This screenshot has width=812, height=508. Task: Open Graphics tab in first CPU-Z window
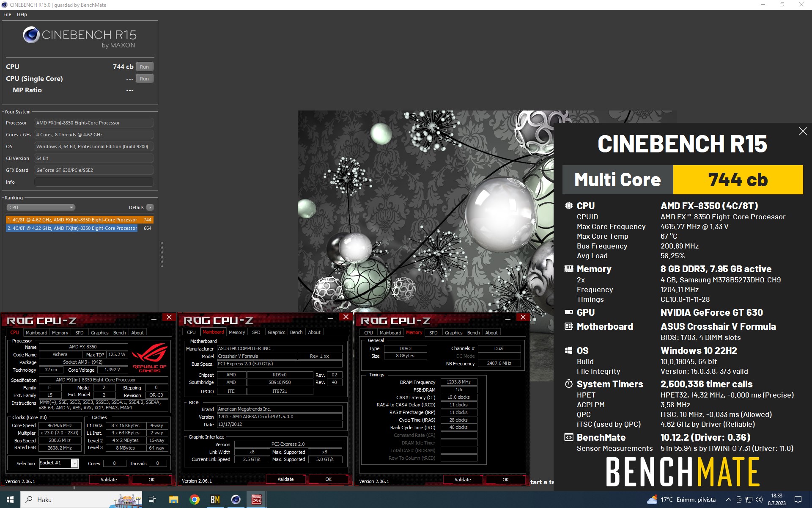[x=100, y=333]
